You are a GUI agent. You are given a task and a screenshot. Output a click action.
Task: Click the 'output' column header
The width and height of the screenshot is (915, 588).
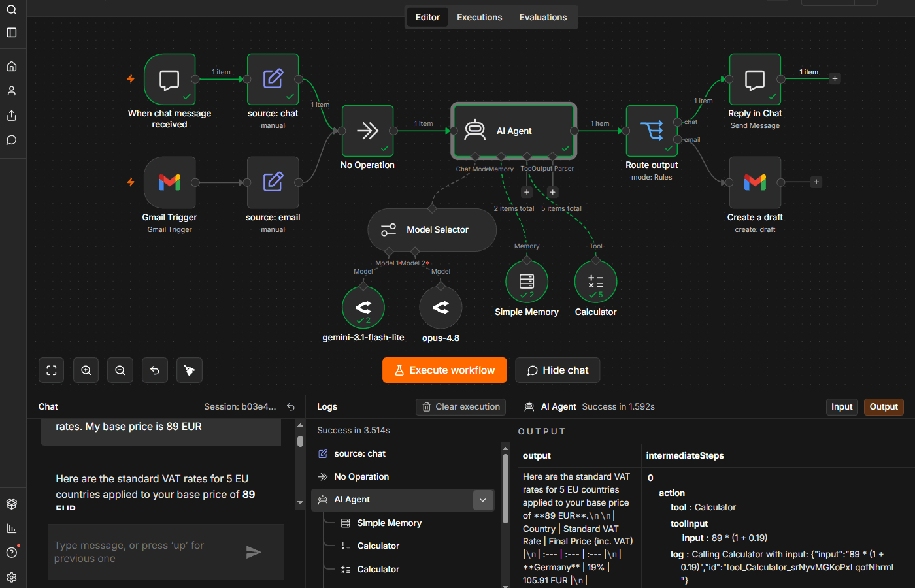537,455
